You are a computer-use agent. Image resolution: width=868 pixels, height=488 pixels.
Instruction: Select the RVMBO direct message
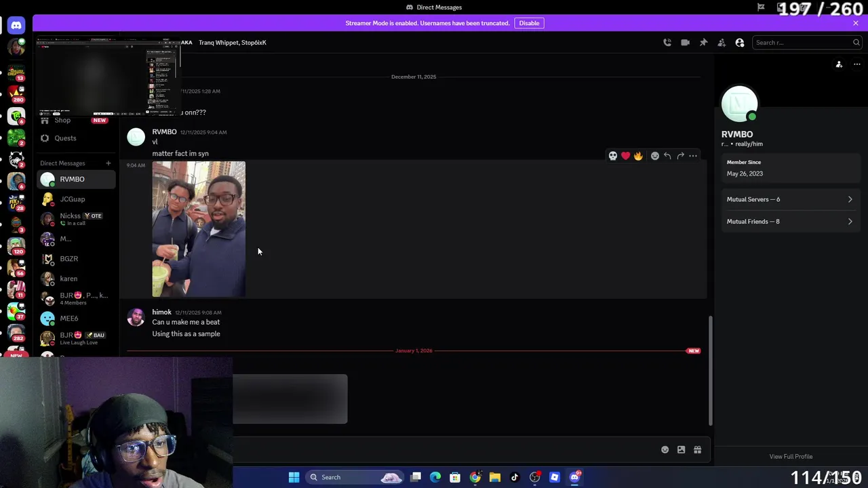pyautogui.click(x=76, y=180)
